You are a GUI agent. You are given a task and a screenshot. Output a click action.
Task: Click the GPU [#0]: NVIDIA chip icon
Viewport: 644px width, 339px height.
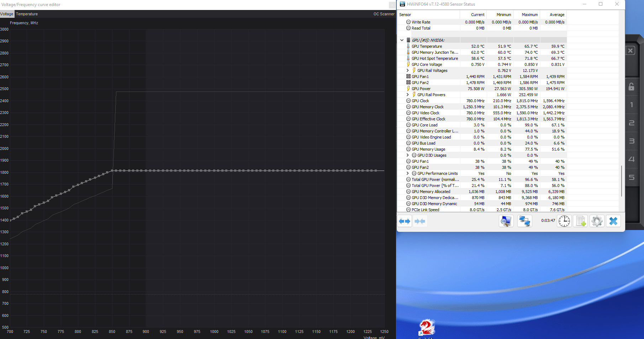[408, 40]
